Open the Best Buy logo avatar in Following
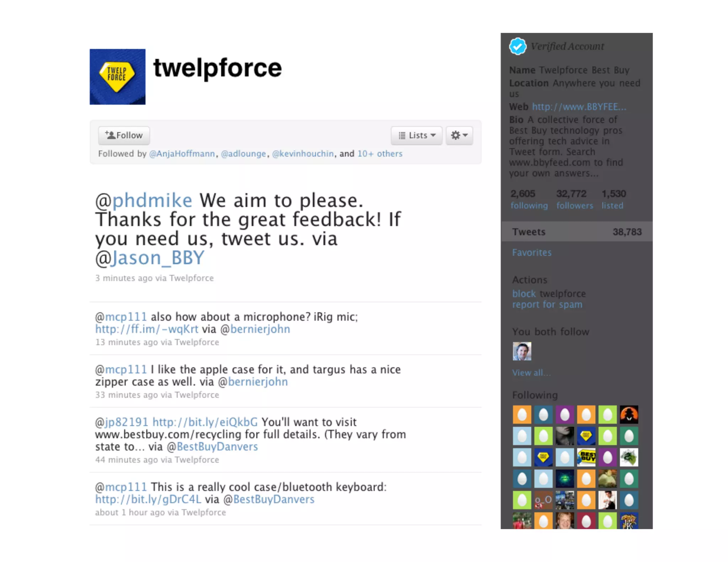 click(586, 457)
